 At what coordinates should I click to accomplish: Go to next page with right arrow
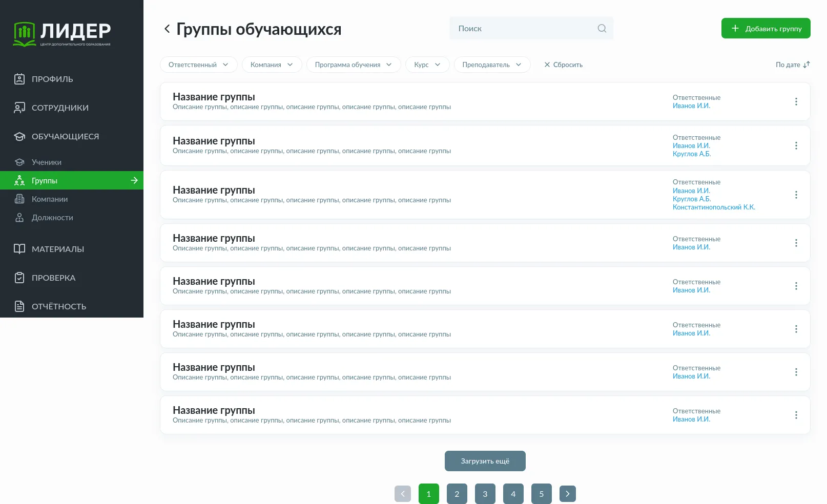pyautogui.click(x=568, y=494)
